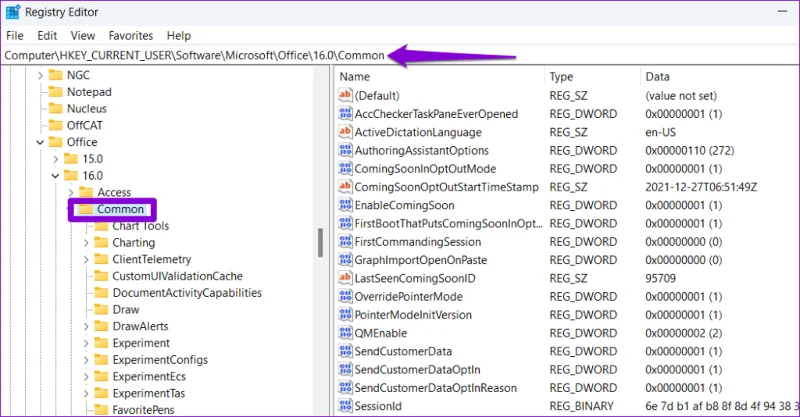Click the FirstCommandingSession DWORD icon

(345, 241)
